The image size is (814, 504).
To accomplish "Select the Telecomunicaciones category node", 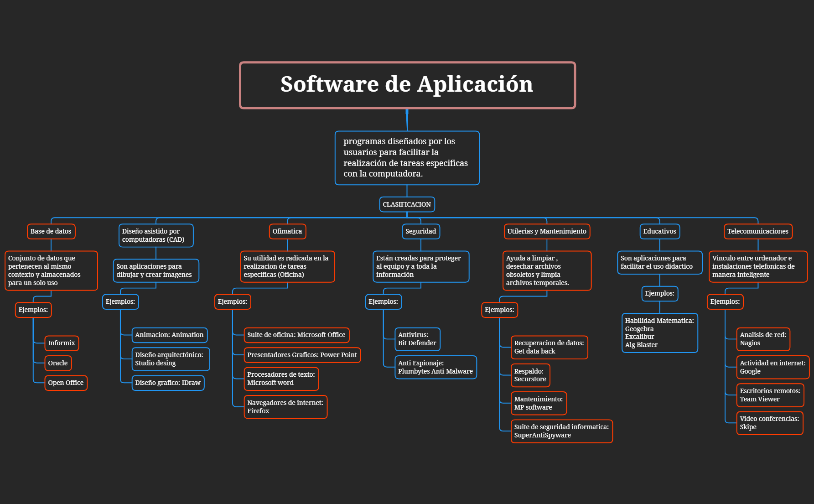I will [757, 231].
